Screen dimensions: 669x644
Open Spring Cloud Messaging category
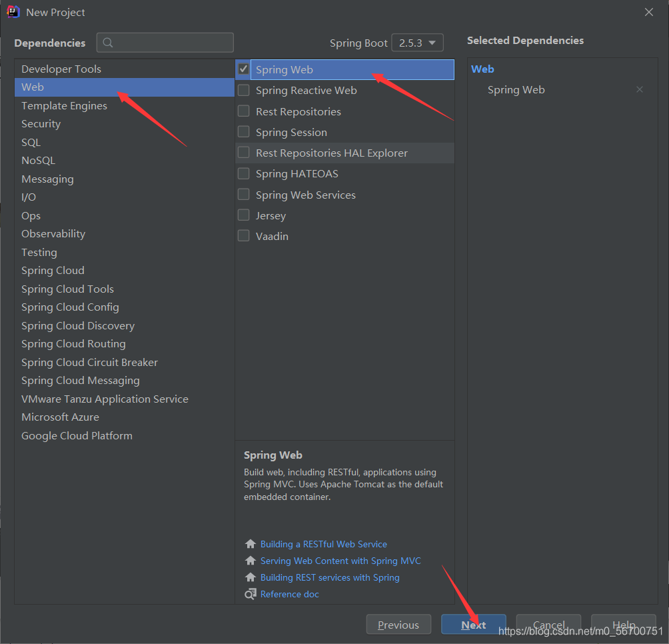click(x=124, y=381)
